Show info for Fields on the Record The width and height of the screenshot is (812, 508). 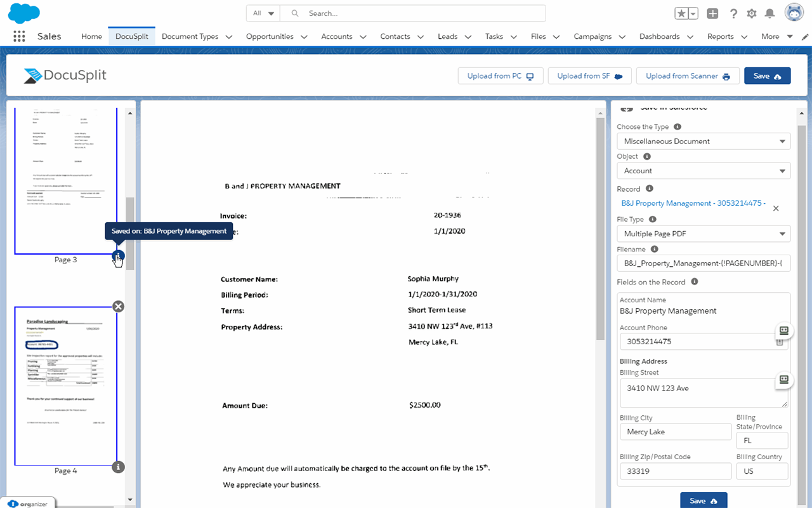pos(695,282)
